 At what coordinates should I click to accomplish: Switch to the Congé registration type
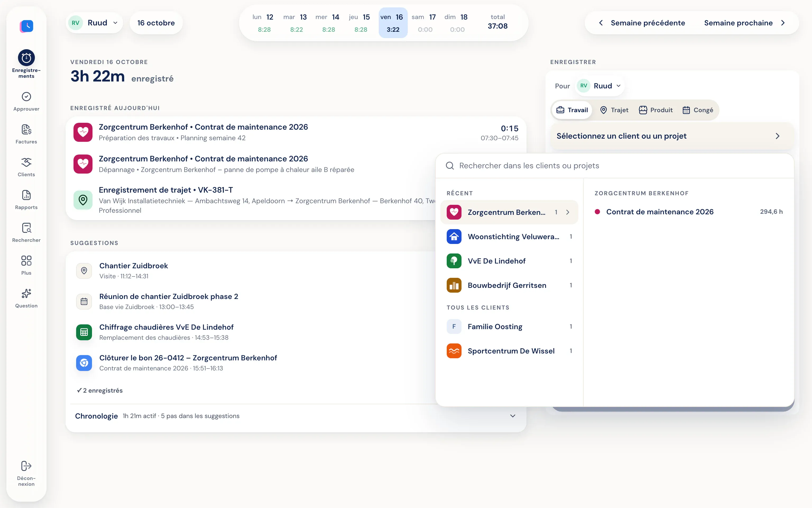(698, 110)
